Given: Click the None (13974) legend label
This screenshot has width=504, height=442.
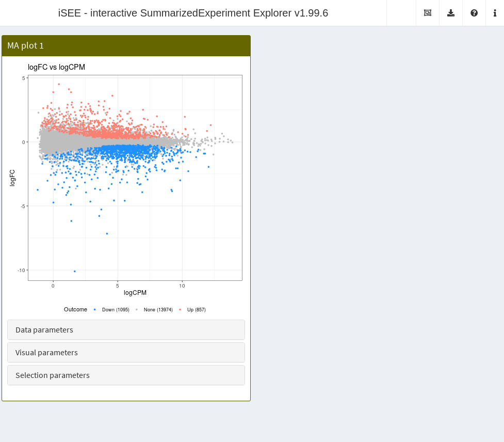Looking at the screenshot, I should pos(158,310).
